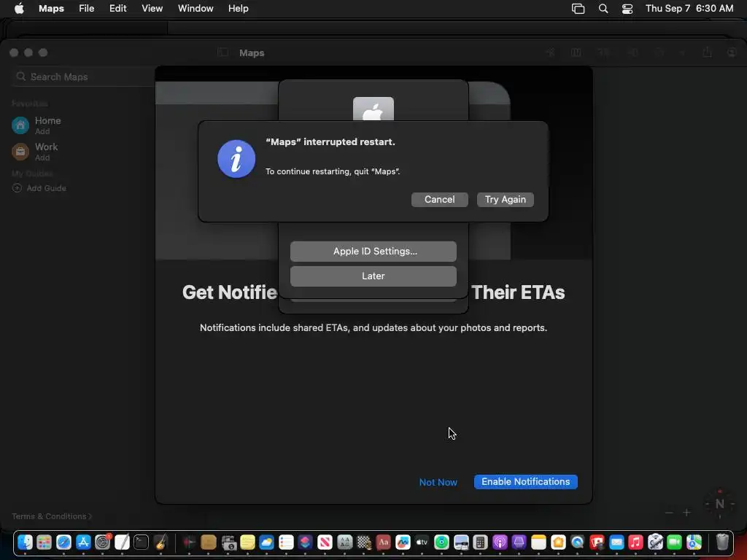Image resolution: width=747 pixels, height=560 pixels.
Task: Open Podcasts from the Dock
Action: click(x=500, y=542)
